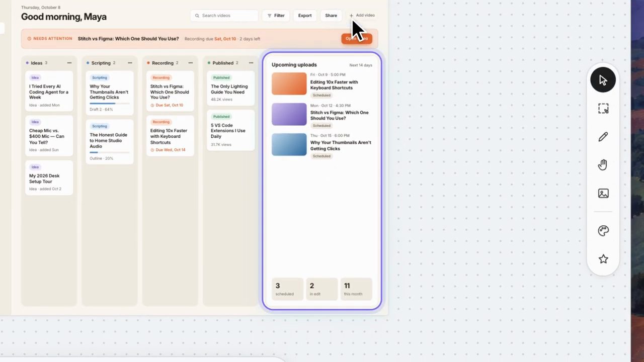Open the Recording column three-dot menu
Viewport: 644px width, 362px height.
click(x=191, y=63)
